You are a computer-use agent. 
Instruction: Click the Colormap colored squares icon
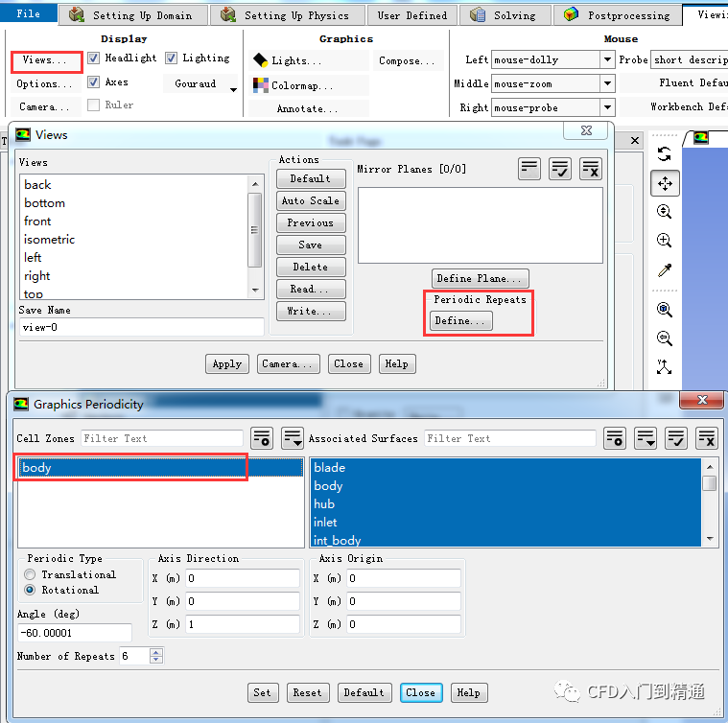pos(261,85)
